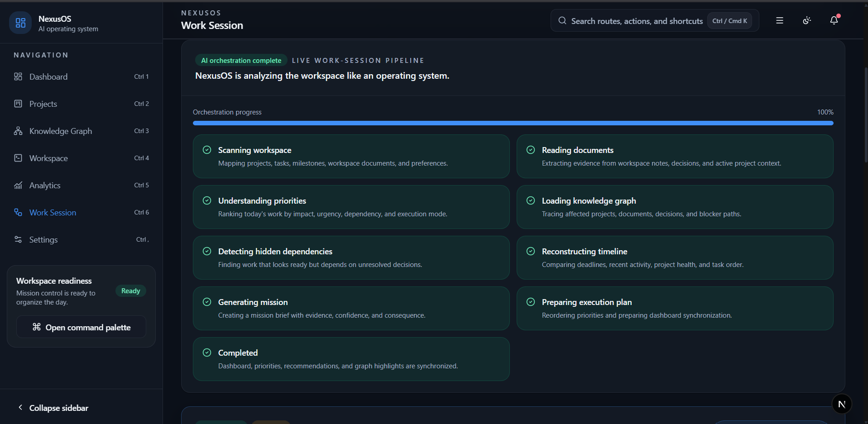The image size is (868, 424).
Task: Toggle the light/dark theme icon
Action: point(807,20)
